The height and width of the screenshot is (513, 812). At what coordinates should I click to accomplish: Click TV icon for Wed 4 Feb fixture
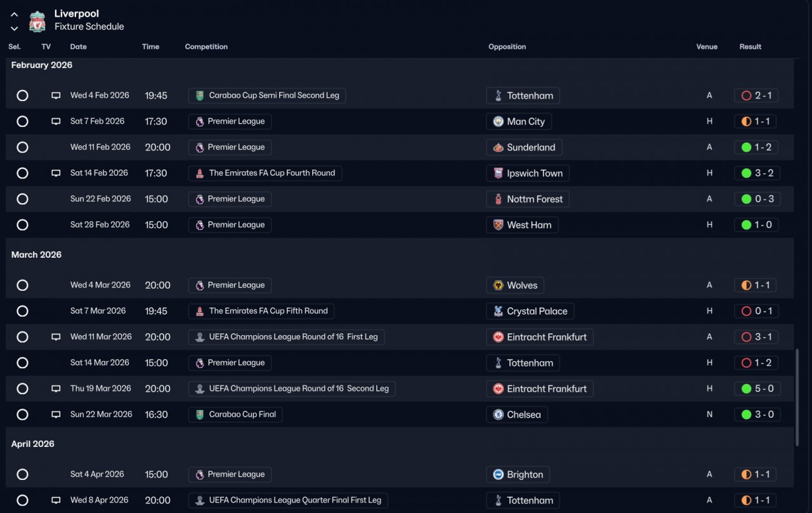pyautogui.click(x=56, y=96)
